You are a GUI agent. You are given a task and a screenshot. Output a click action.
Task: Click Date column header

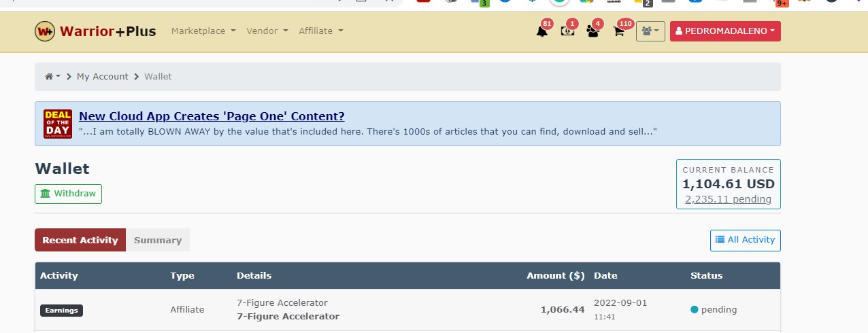(605, 276)
